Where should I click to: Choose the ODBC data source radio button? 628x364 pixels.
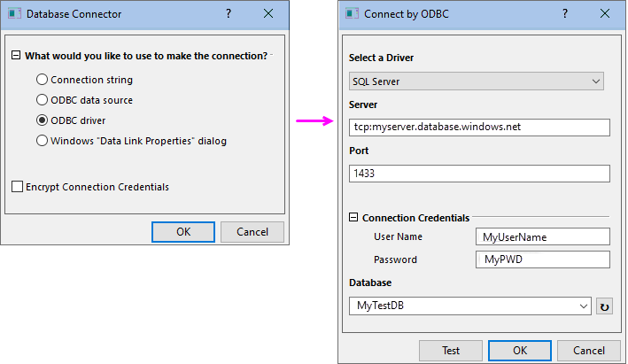(x=43, y=100)
